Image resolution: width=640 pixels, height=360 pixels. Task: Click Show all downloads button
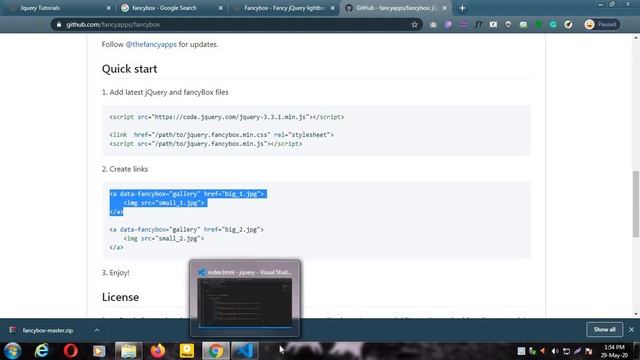pos(604,330)
